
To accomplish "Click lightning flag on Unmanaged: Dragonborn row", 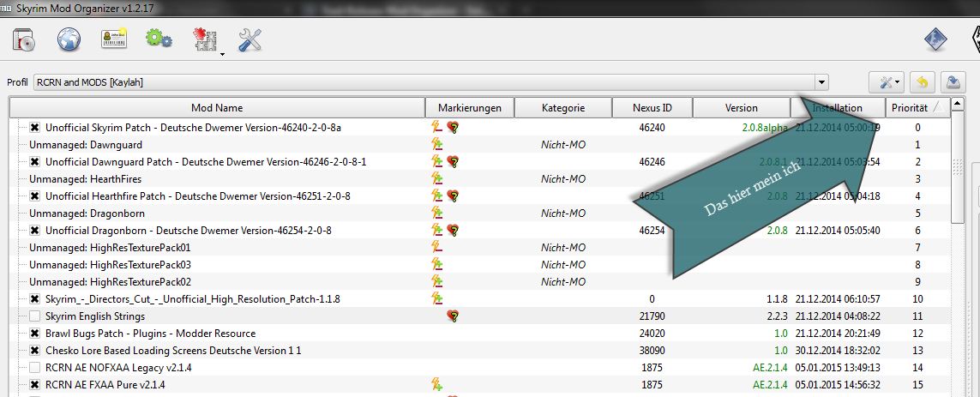I will 437,214.
